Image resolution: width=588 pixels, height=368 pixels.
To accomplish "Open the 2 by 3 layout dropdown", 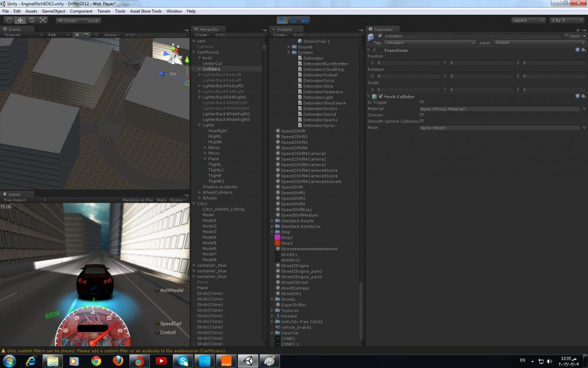I will tap(567, 20).
